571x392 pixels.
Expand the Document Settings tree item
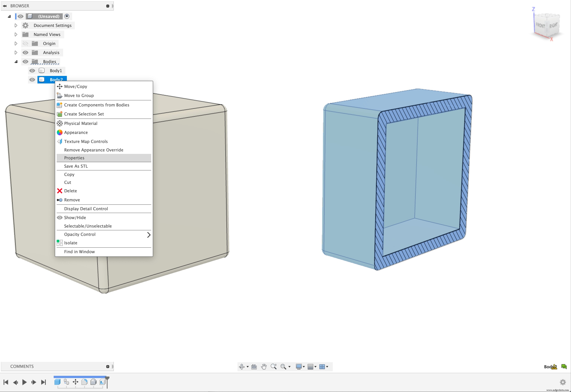pyautogui.click(x=16, y=25)
